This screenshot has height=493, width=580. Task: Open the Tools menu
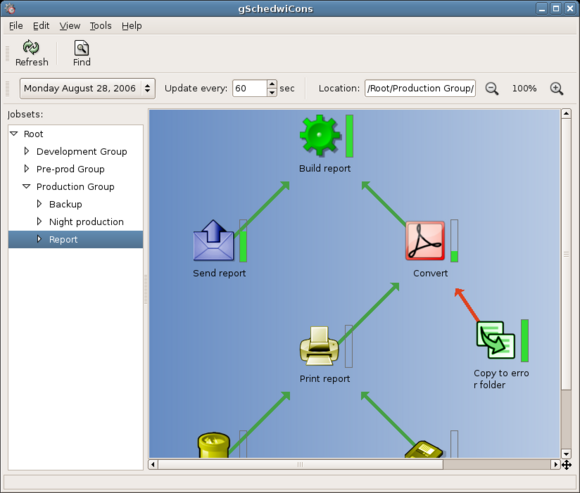coord(100,26)
